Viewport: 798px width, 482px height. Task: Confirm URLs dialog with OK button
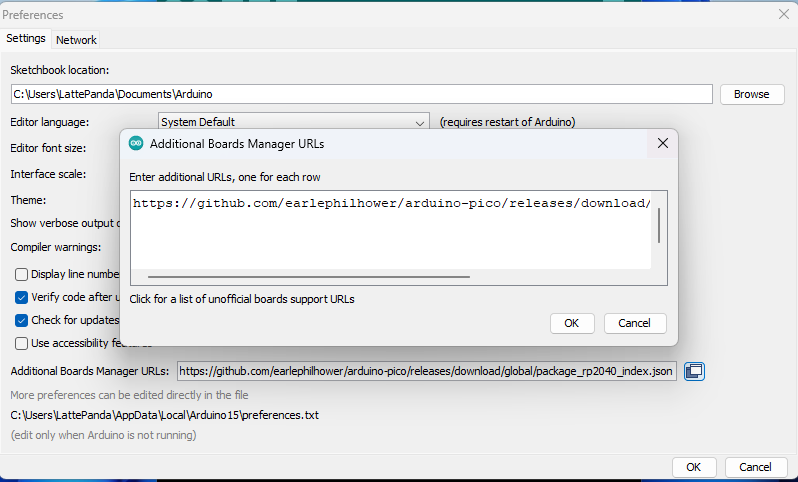pos(571,323)
